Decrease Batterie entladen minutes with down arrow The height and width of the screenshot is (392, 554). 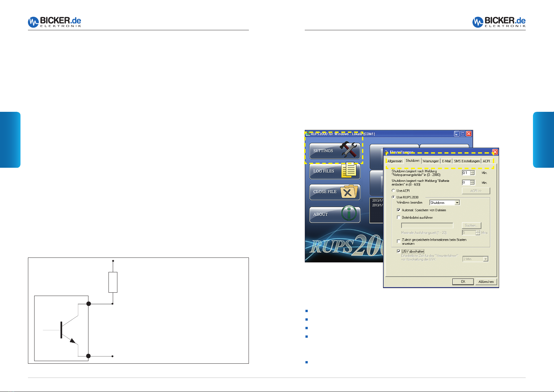pyautogui.click(x=472, y=184)
